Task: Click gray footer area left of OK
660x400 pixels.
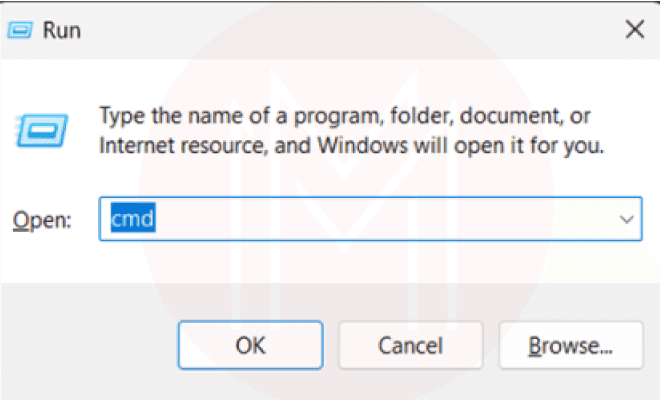Action: (90, 346)
